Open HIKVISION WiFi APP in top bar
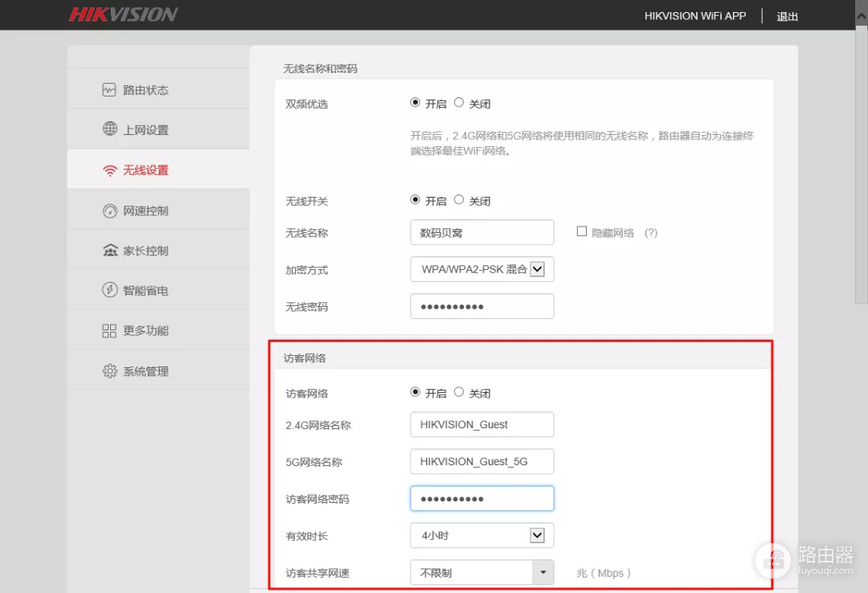The image size is (868, 593). pos(695,15)
